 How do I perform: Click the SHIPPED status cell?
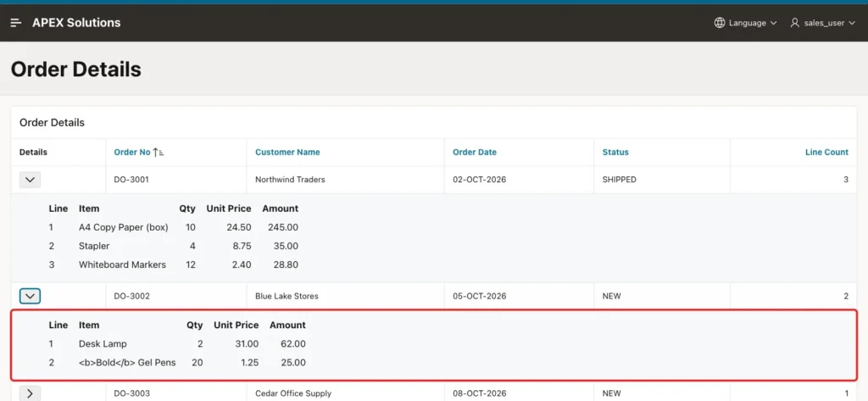coord(619,180)
